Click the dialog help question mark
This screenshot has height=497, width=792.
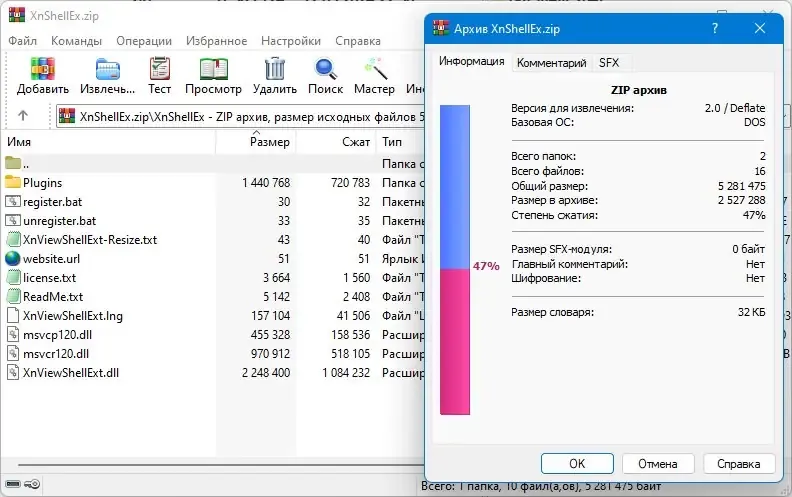click(715, 29)
